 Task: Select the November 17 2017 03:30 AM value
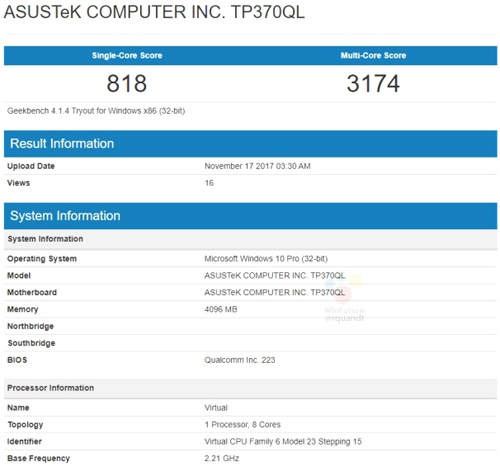point(257,166)
